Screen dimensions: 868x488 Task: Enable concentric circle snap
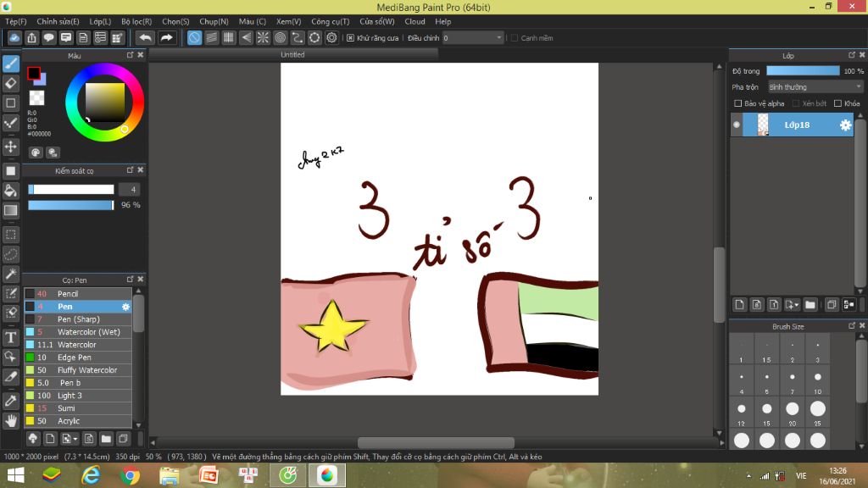pos(280,37)
